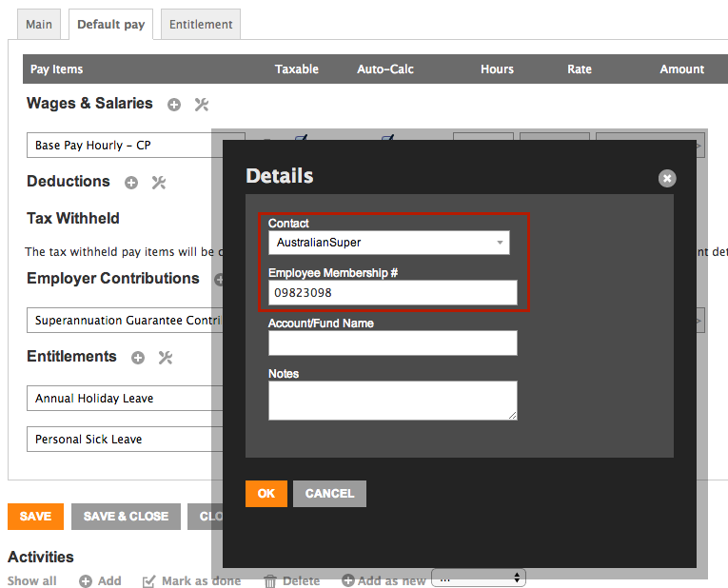Open Wages & Salaries tools wrench icon
The image size is (728, 588).
202,105
